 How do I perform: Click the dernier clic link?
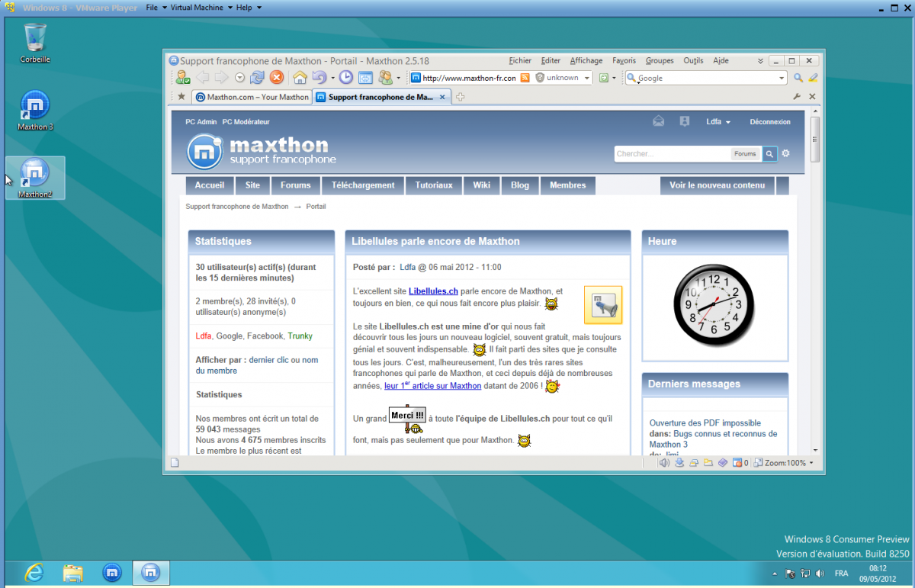pyautogui.click(x=269, y=359)
